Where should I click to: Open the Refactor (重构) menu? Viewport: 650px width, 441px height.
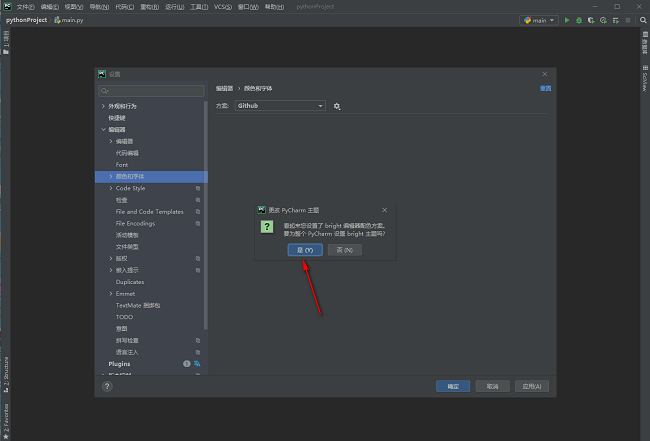pos(150,7)
